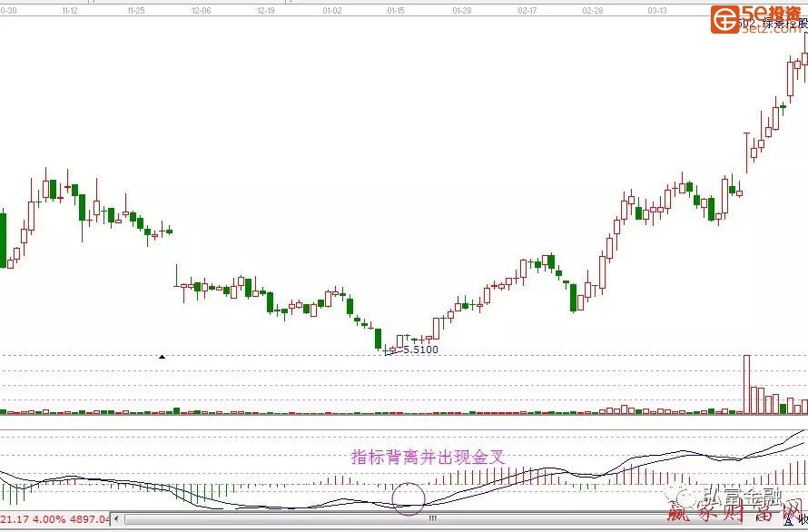The width and height of the screenshot is (808, 532).
Task: Select the 03-13 date label
Action: pyautogui.click(x=657, y=10)
